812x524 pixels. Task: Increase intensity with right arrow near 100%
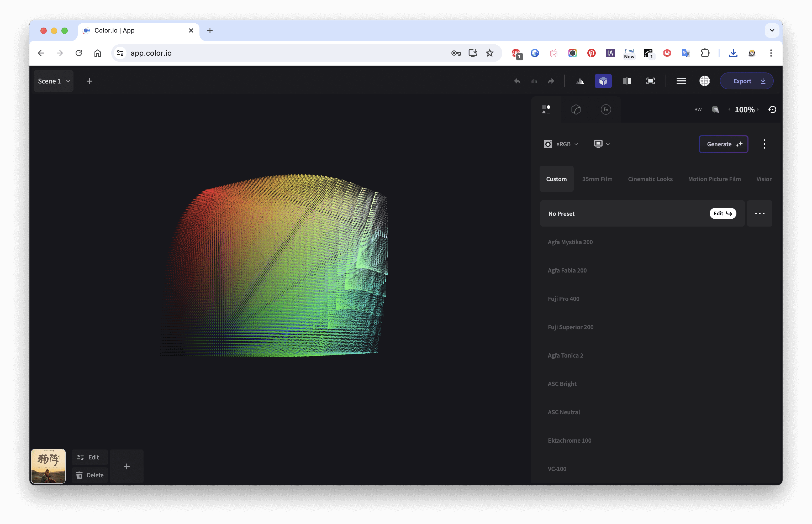[758, 109]
